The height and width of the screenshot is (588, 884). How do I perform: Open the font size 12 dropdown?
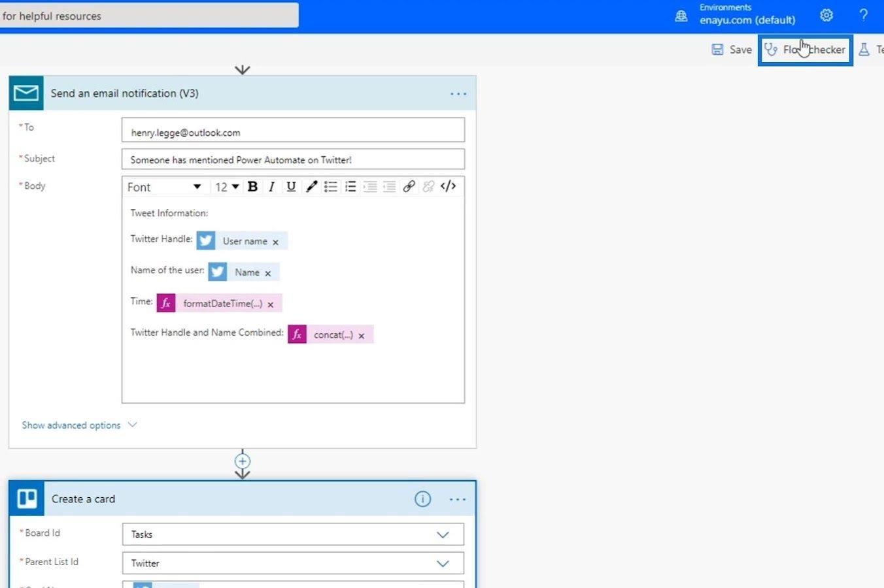coord(227,187)
